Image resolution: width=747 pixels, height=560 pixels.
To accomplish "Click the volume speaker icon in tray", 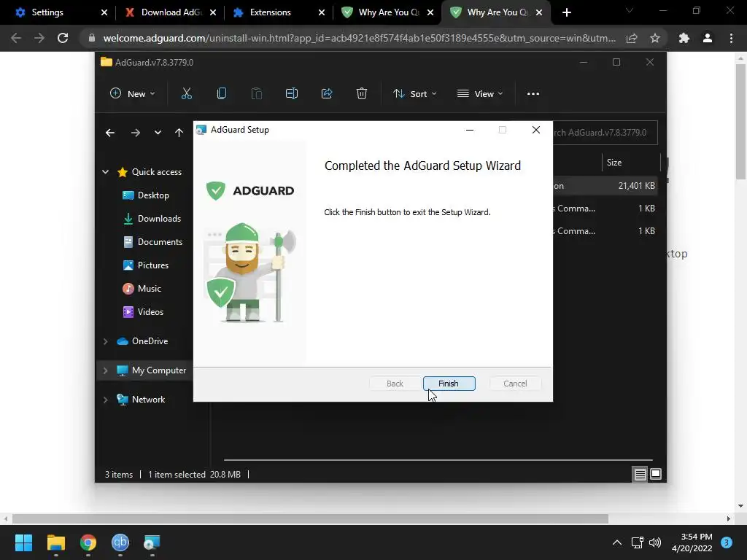I will (x=655, y=542).
